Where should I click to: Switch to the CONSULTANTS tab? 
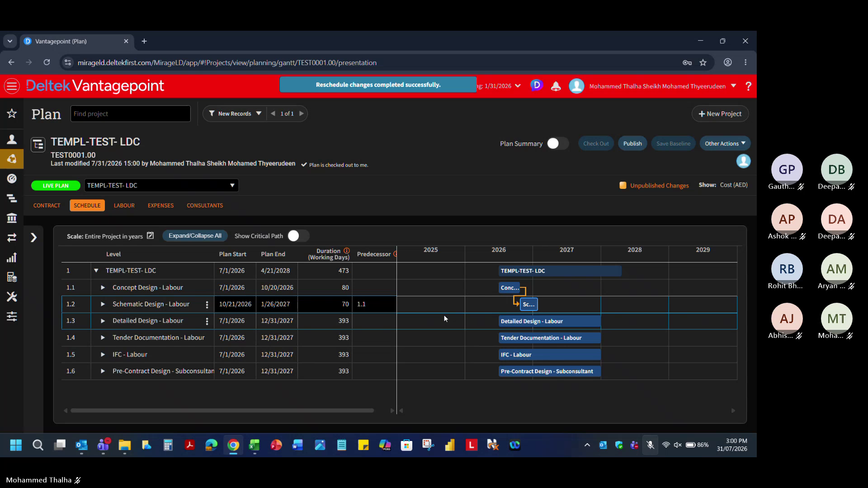[x=205, y=206]
